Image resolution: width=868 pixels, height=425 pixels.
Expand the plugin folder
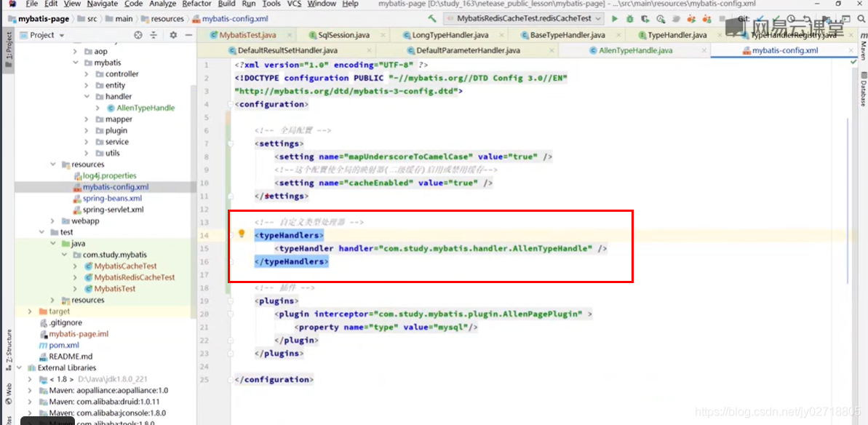tap(87, 130)
